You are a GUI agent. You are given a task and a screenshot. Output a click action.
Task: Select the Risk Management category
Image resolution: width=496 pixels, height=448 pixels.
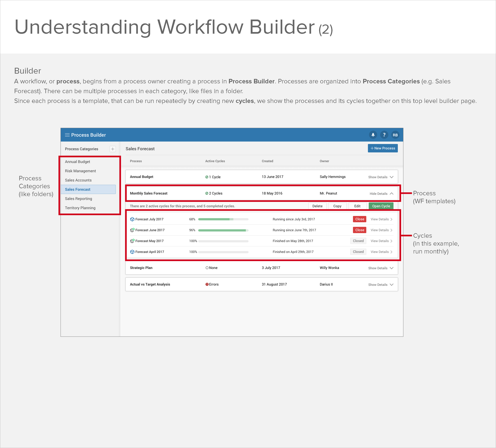pos(81,171)
